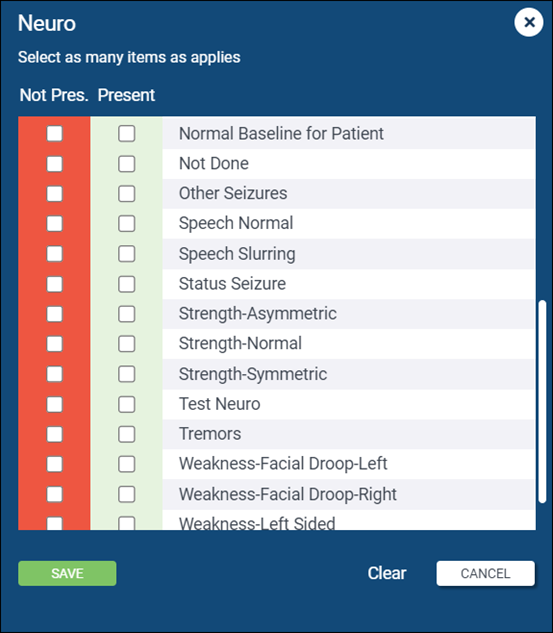Click the Clear link
This screenshot has height=633, width=553.
[387, 573]
